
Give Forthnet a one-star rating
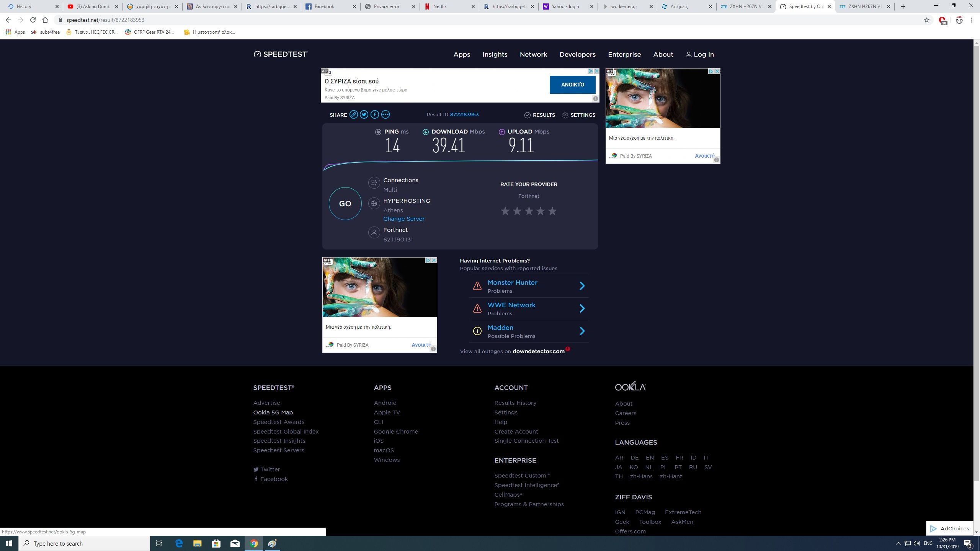click(x=505, y=211)
